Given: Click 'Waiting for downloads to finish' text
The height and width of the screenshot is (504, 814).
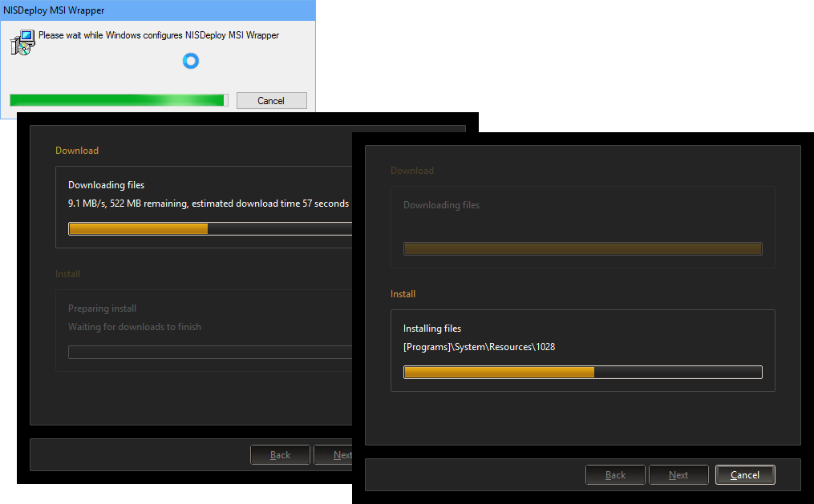Looking at the screenshot, I should click(135, 327).
